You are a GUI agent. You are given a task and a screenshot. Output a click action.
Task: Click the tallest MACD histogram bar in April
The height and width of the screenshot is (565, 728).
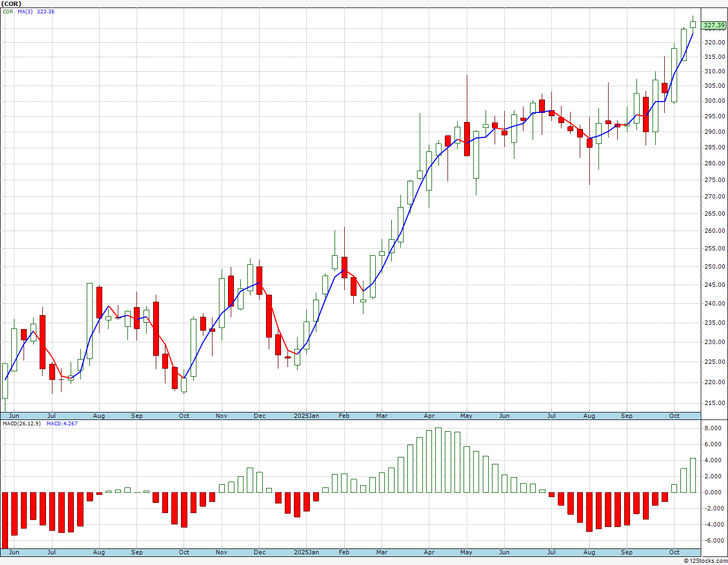coord(438,460)
